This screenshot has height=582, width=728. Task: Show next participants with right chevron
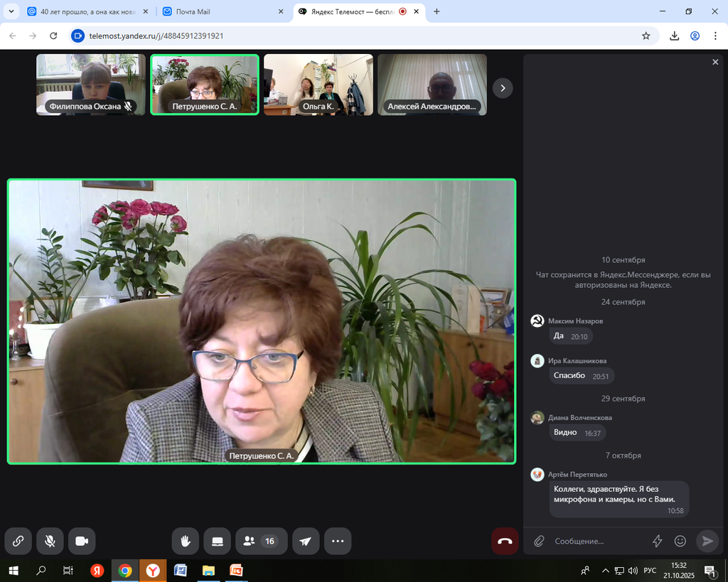tap(503, 88)
